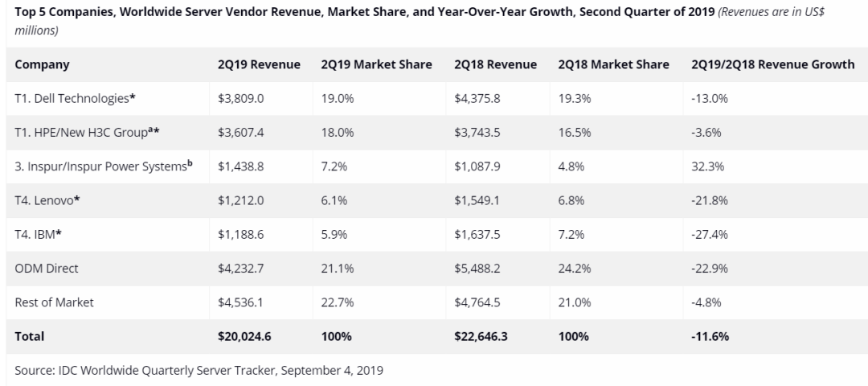The width and height of the screenshot is (868, 386).
Task: Select the IBM company cell
Action: tap(40, 234)
